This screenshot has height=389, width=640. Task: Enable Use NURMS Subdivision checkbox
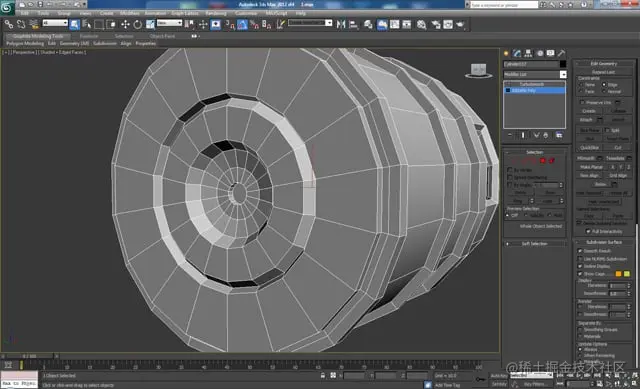pyautogui.click(x=580, y=258)
